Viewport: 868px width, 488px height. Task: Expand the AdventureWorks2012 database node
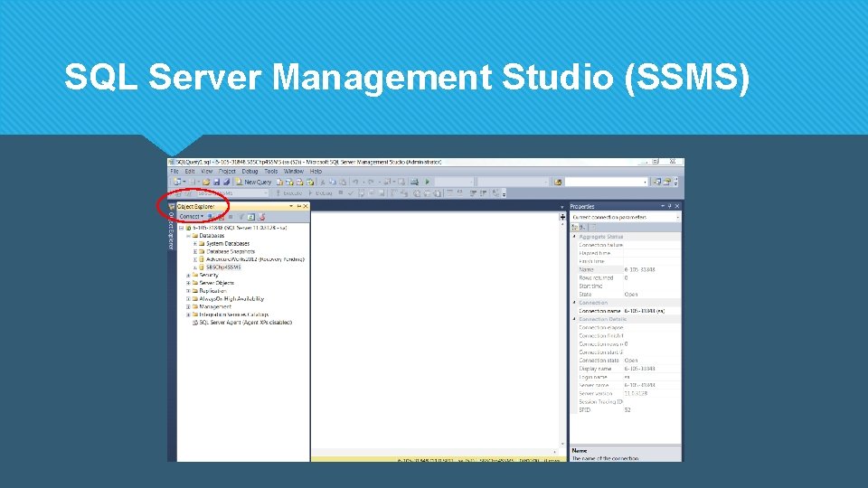[195, 259]
